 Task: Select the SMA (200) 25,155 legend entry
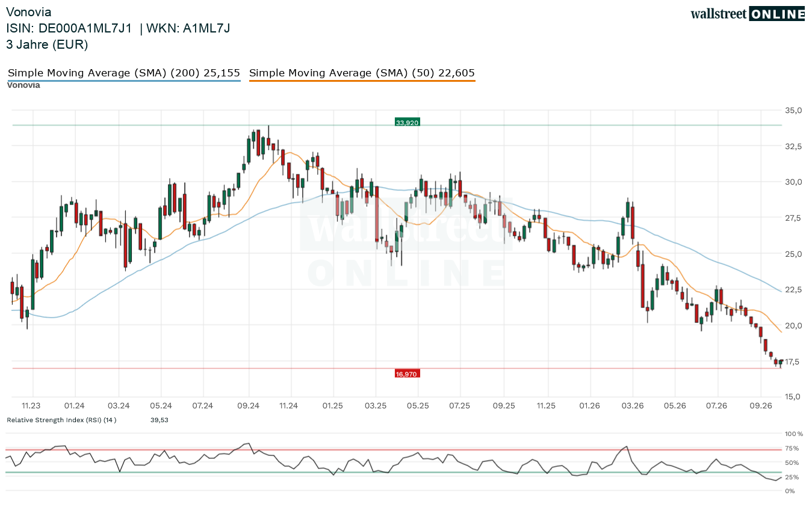(x=124, y=73)
